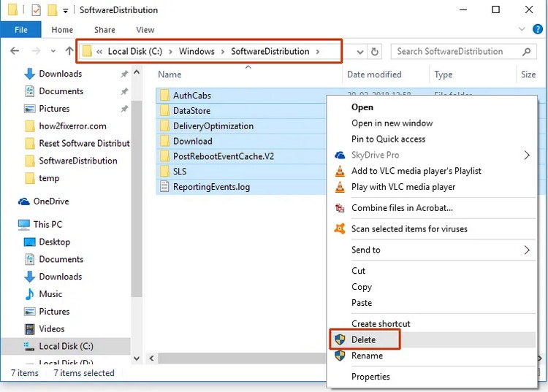Open the File tab
Image resolution: width=548 pixels, height=392 pixels.
[x=21, y=30]
